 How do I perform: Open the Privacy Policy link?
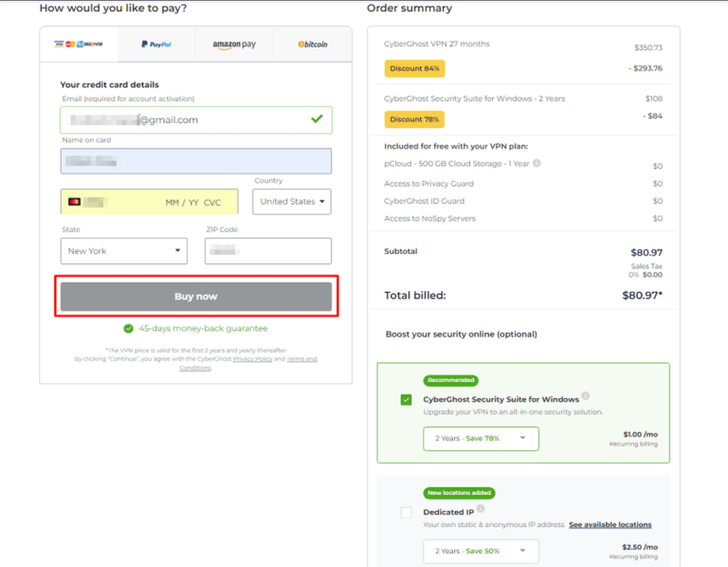(252, 359)
